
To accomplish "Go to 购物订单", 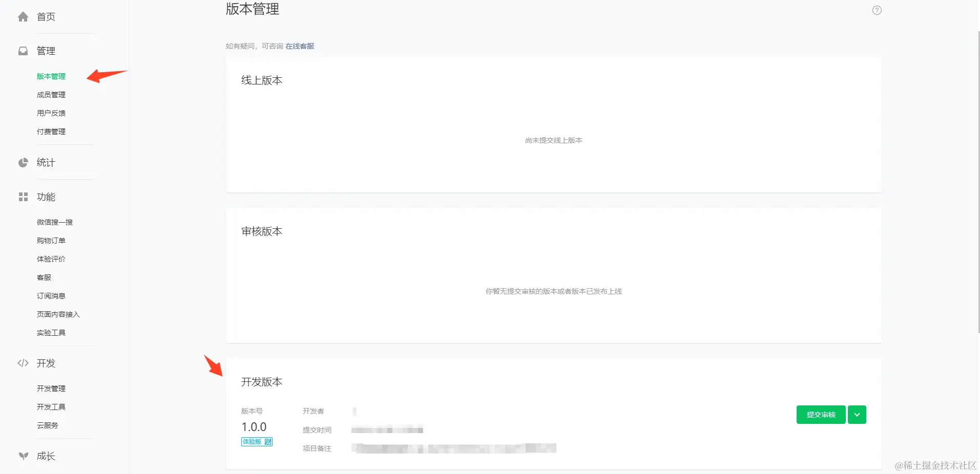I will 51,241.
